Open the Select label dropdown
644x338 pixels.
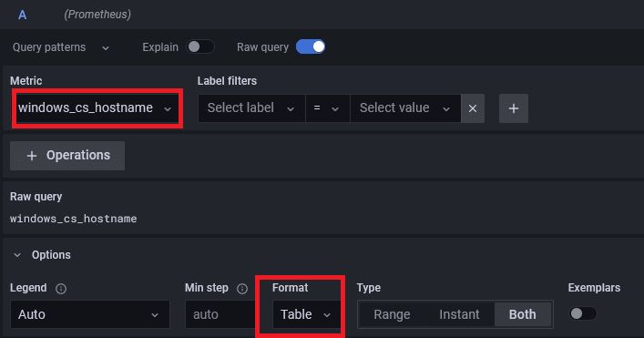pyautogui.click(x=251, y=108)
